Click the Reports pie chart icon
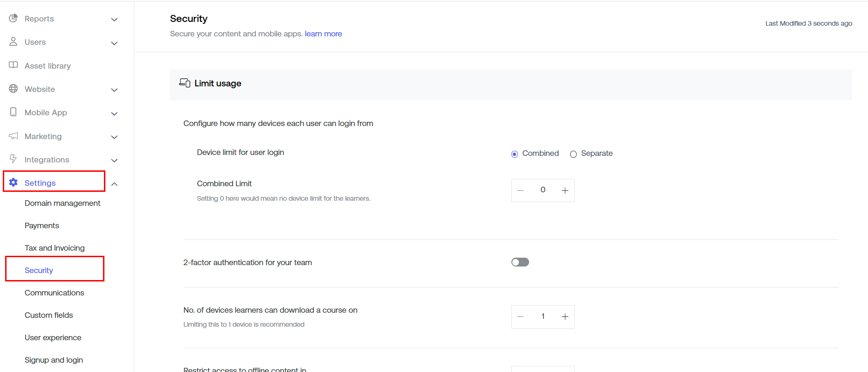 [14, 18]
